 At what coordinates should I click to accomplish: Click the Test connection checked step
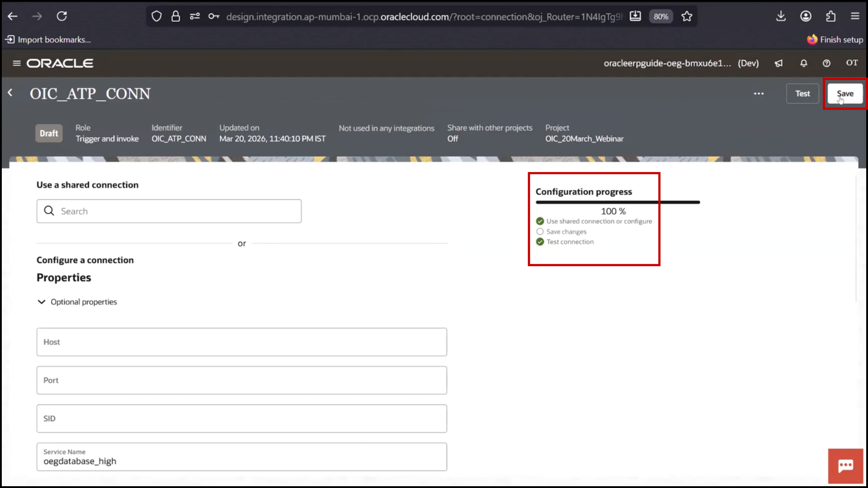[x=565, y=242]
